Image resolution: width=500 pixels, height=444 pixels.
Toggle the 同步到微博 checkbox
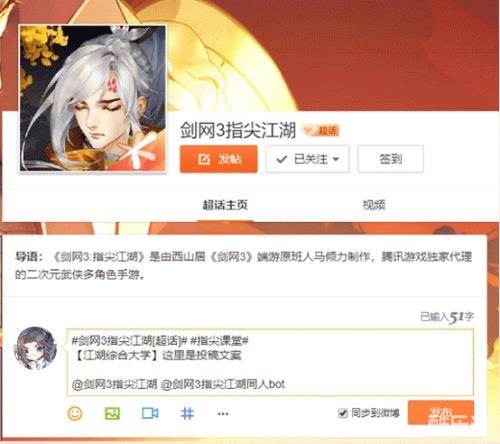pyautogui.click(x=343, y=413)
